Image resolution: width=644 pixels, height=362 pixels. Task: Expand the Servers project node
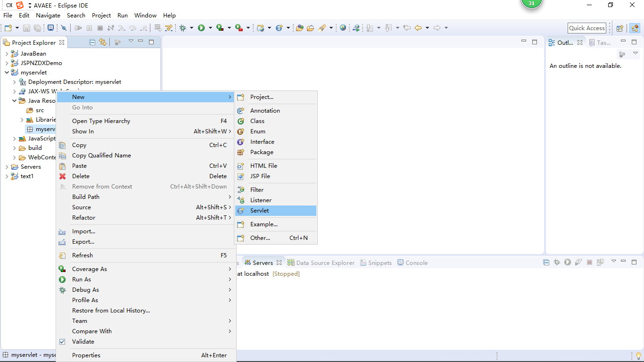point(7,167)
